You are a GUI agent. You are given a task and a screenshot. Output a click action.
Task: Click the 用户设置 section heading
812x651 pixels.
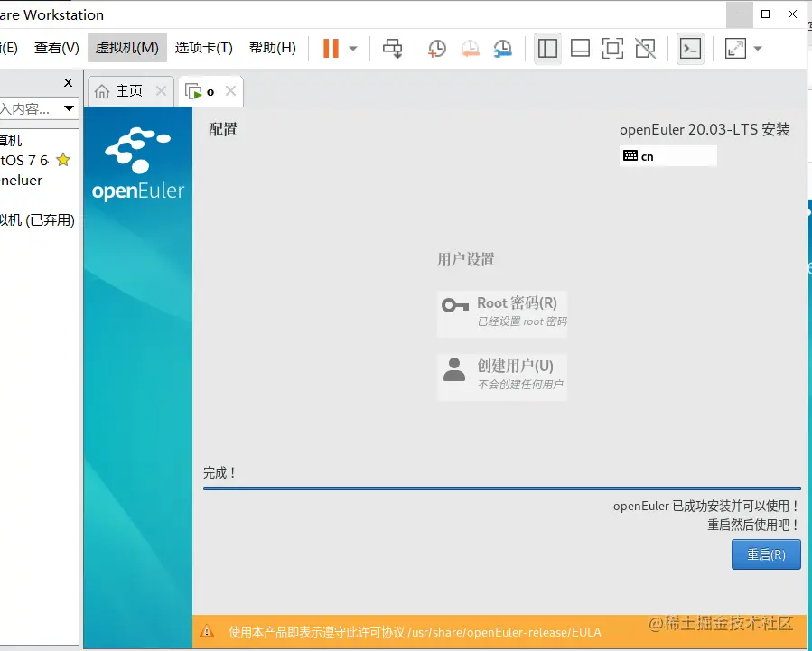point(465,259)
